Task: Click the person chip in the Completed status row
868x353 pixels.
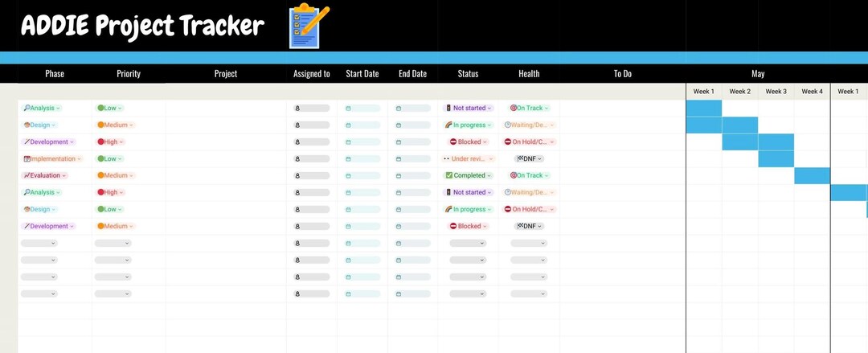Action: (x=312, y=175)
